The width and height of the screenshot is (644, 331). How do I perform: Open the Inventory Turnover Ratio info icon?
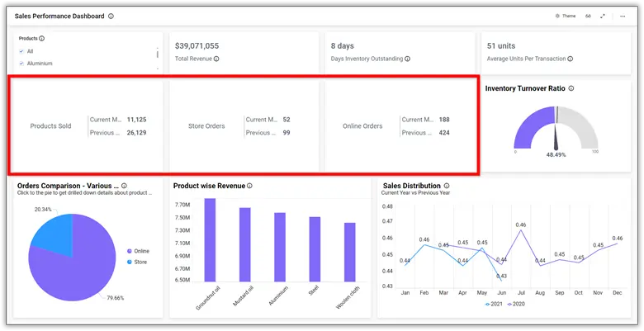(571, 88)
